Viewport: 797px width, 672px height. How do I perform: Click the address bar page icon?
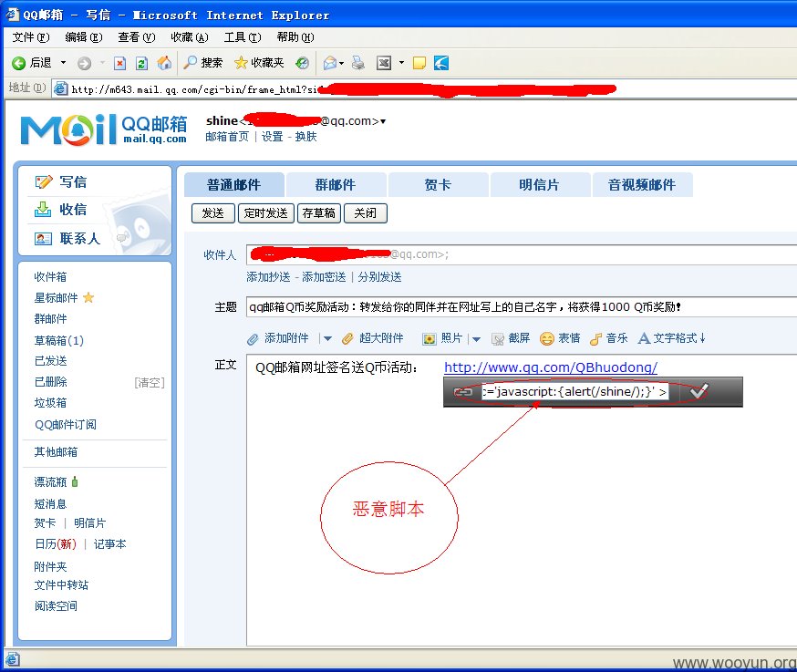coord(60,88)
